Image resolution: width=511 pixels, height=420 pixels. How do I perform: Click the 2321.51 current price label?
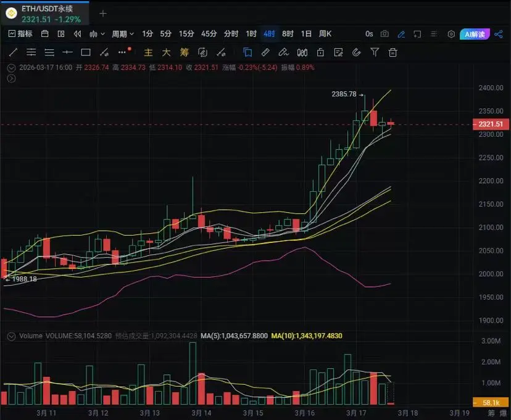coord(491,124)
